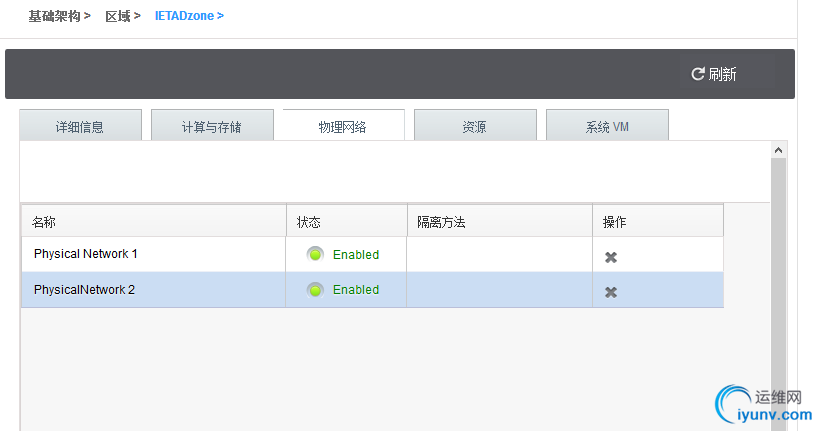818x431 pixels.
Task: Click the vertical scrollbar track
Action: click(779, 300)
